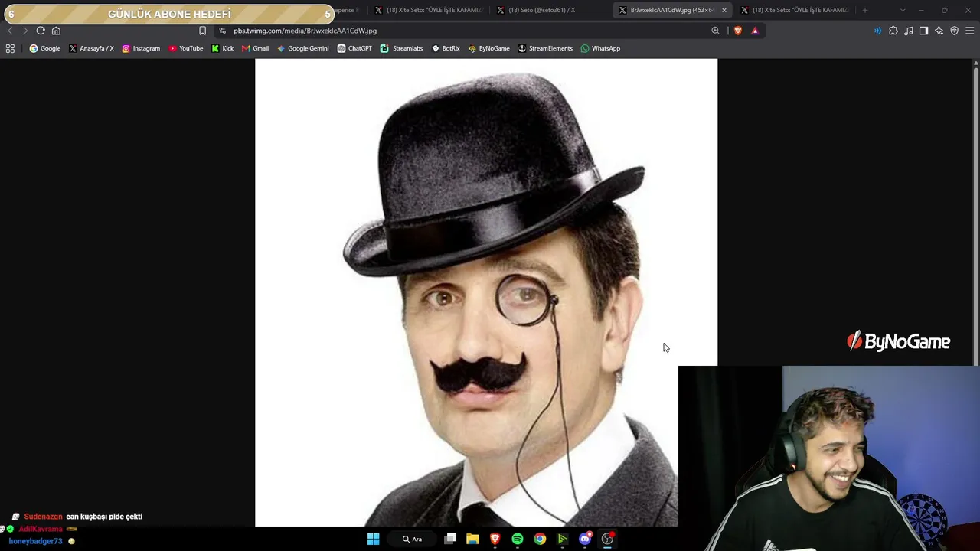Viewport: 980px width, 551px height.
Task: Open the Streamlabs bookmark
Action: pyautogui.click(x=402, y=48)
